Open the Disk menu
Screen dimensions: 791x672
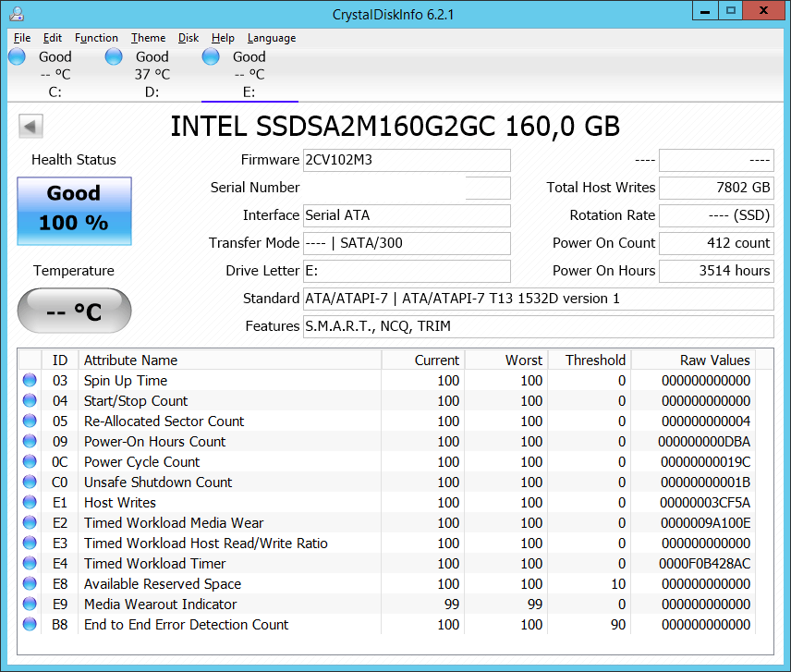(189, 38)
